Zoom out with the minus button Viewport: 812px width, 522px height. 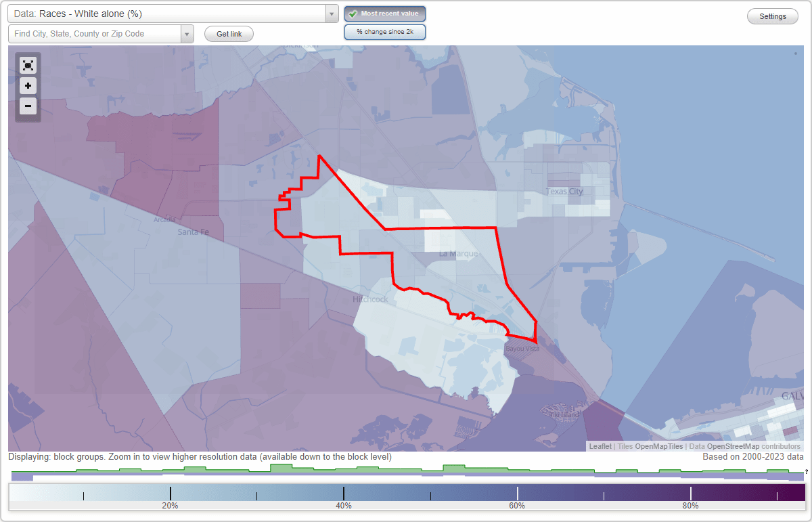tap(28, 106)
